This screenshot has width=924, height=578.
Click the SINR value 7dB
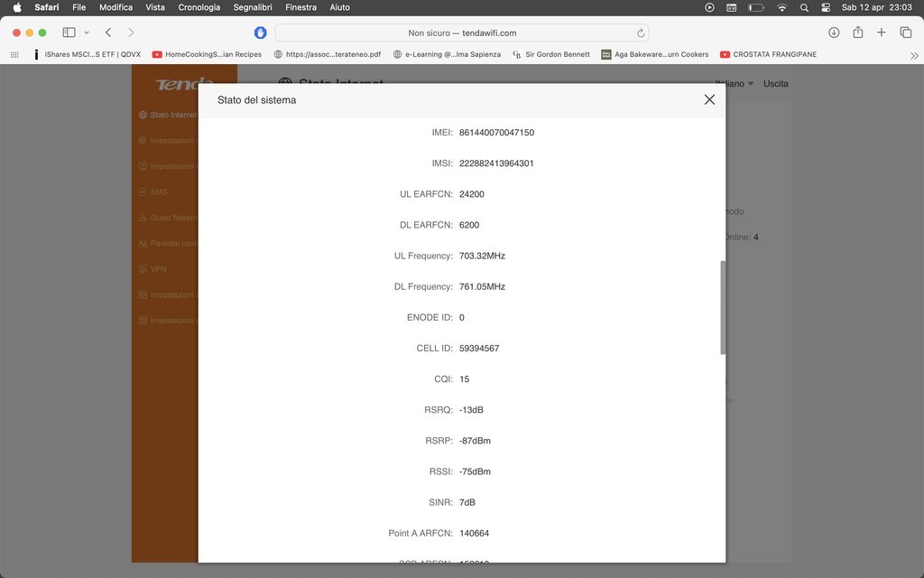[x=467, y=502]
